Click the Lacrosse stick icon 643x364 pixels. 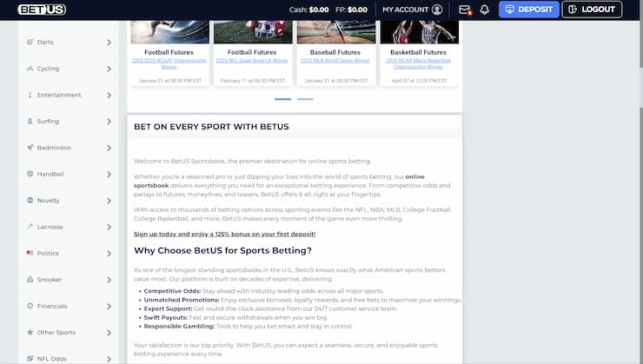pos(30,227)
